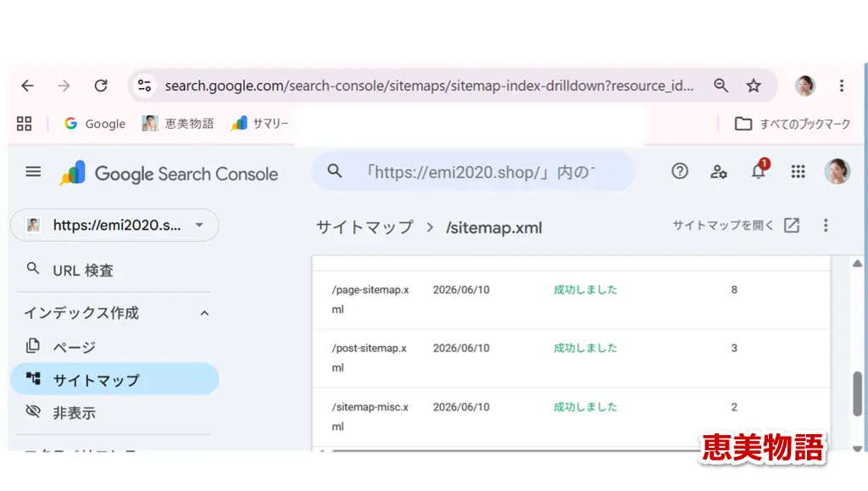Open the zoom magnifier icon in address bar
The image size is (868, 491).
point(721,86)
